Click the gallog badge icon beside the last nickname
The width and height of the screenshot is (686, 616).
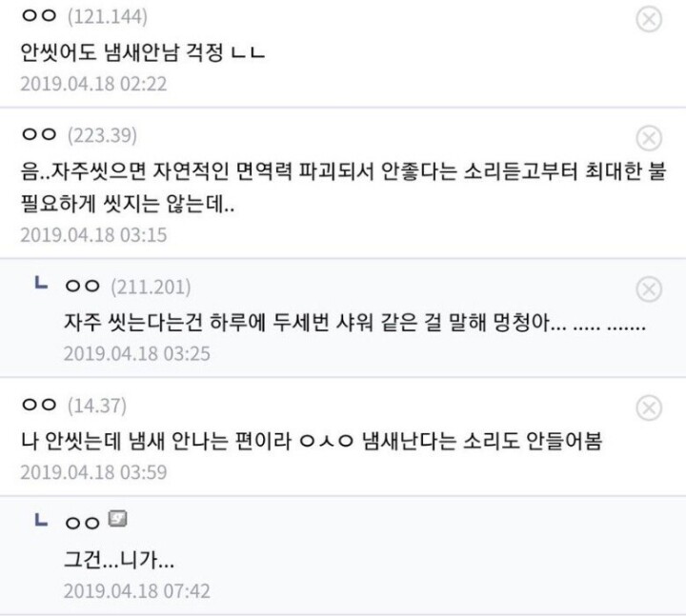pos(119,520)
